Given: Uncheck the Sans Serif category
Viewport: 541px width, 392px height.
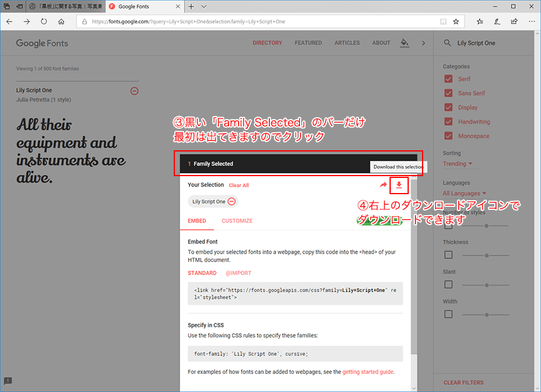Looking at the screenshot, I should click(448, 93).
